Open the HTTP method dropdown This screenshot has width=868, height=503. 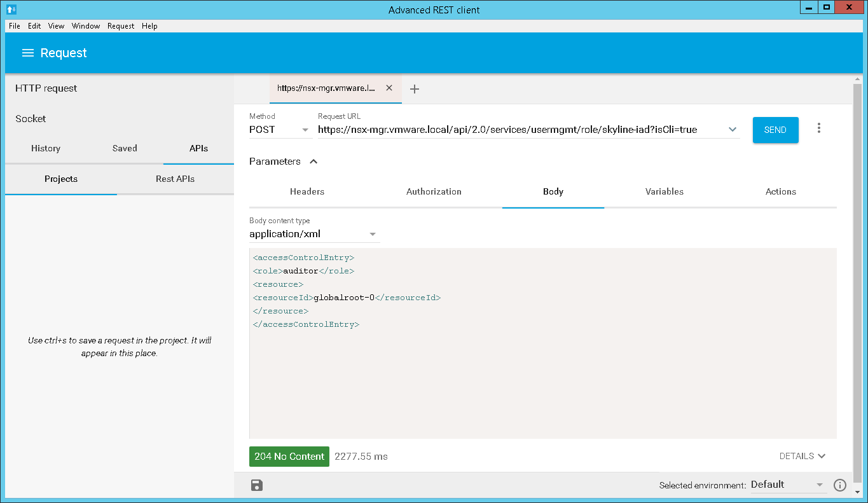pos(280,130)
